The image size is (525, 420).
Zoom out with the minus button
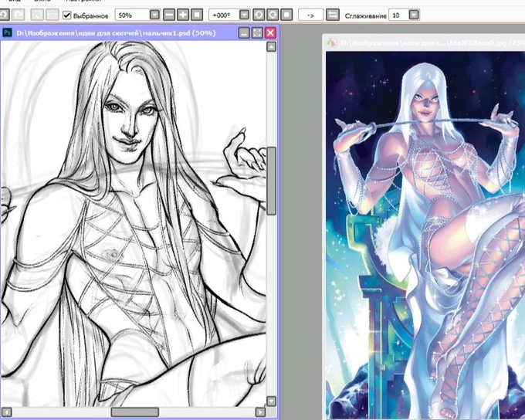click(x=169, y=15)
